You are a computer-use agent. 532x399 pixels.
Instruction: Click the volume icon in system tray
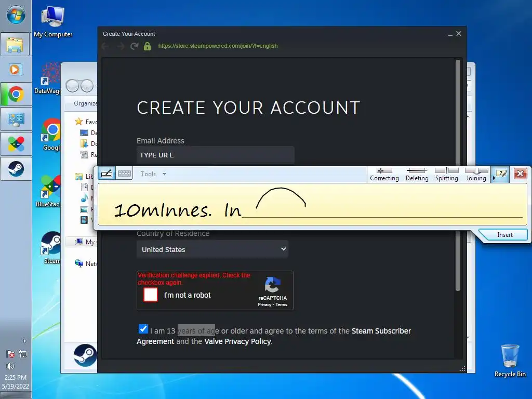click(x=10, y=366)
